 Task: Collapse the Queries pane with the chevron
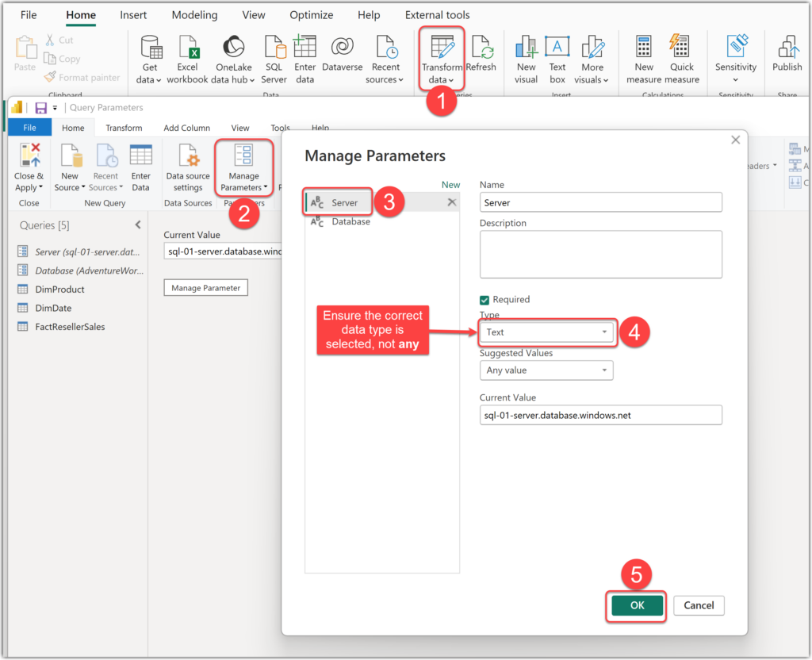click(138, 224)
